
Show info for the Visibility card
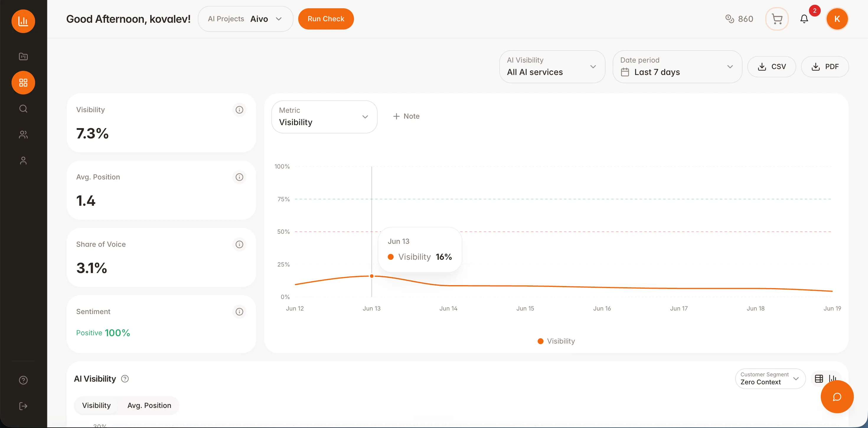(239, 110)
